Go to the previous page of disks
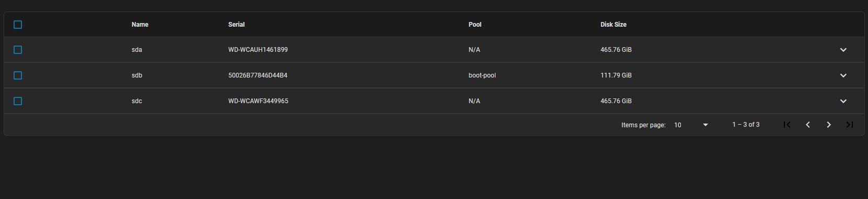The image size is (868, 199). pyautogui.click(x=808, y=125)
